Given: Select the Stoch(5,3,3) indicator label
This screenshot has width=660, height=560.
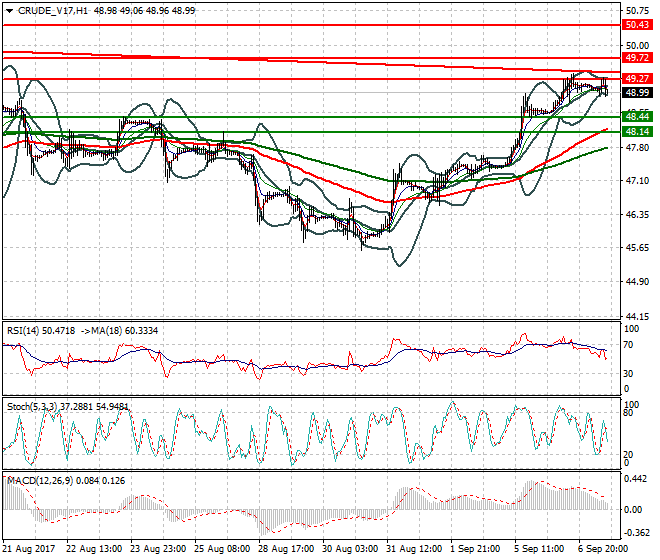Looking at the screenshot, I should point(32,407).
